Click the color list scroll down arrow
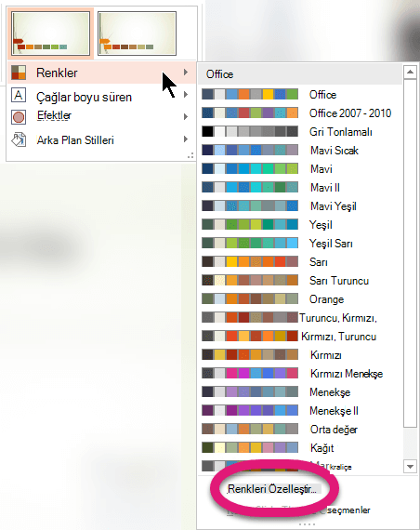The image size is (420, 530). coord(410,467)
